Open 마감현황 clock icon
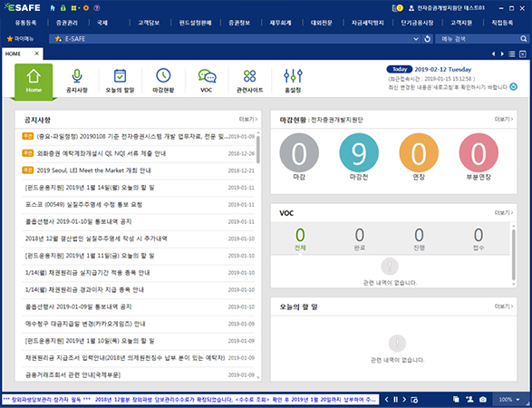The height and width of the screenshot is (408, 532). coord(163,75)
